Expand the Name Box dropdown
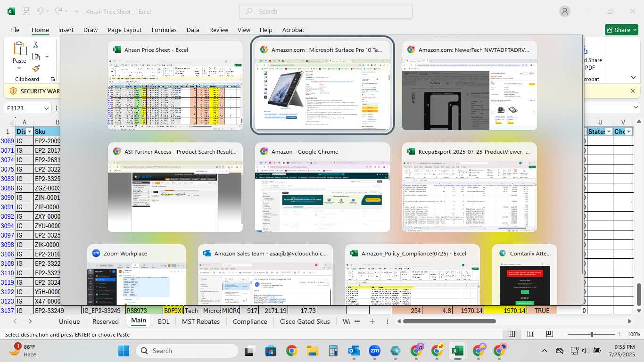 pyautogui.click(x=46, y=108)
